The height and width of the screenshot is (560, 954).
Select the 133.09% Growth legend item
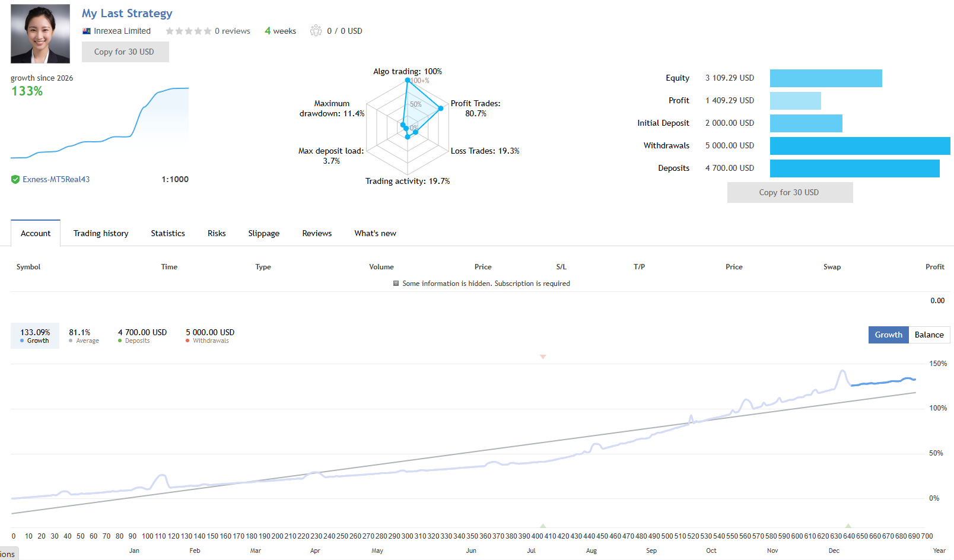pyautogui.click(x=35, y=336)
